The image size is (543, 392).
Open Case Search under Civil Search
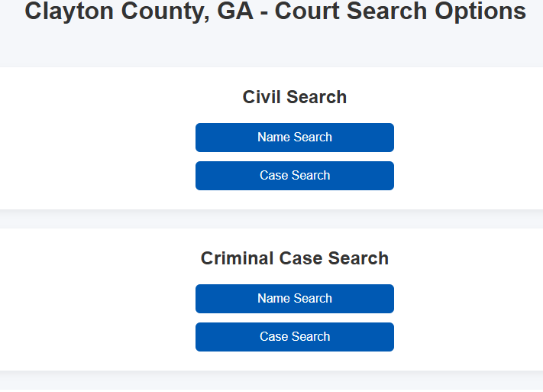(295, 176)
